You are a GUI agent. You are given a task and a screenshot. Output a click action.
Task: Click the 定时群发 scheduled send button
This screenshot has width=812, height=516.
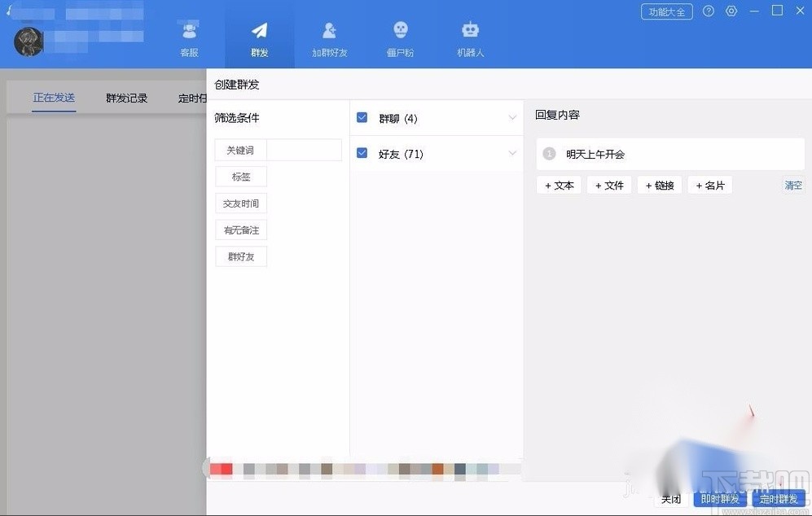click(x=778, y=498)
